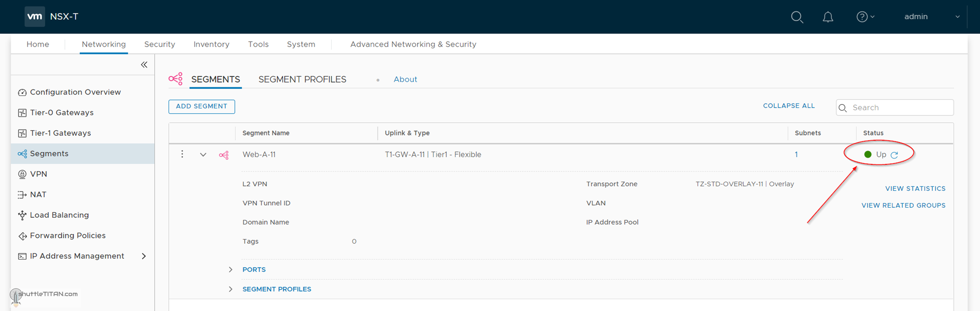Screen dimensions: 980x311
Task: Click the COLLAPSE ALL link
Action: 788,106
